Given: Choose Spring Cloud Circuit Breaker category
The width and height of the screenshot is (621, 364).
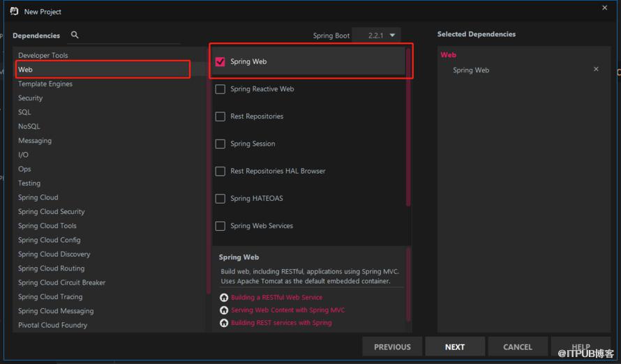Looking at the screenshot, I should [110, 282].
